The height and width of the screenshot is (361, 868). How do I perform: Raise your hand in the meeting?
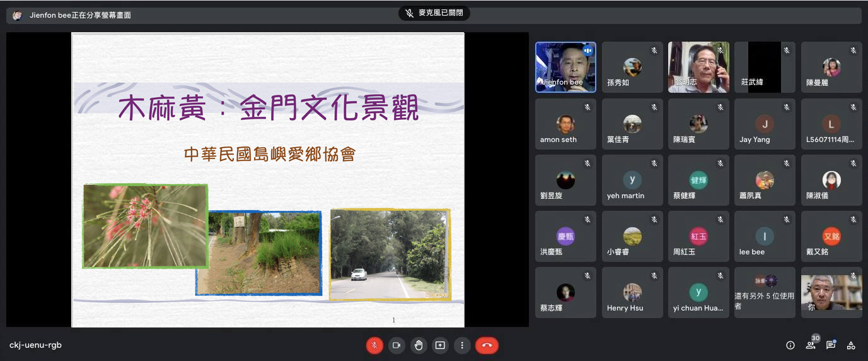418,345
